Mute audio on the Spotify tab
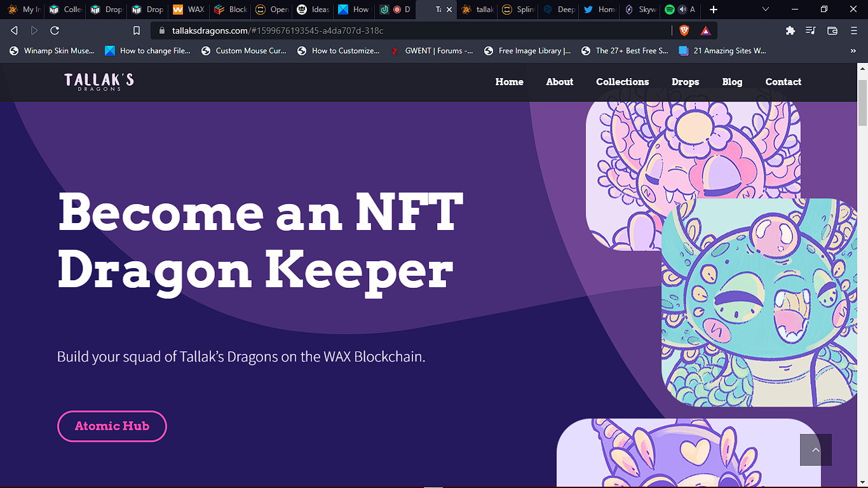Screen dimensions: 868x488 tap(683, 10)
